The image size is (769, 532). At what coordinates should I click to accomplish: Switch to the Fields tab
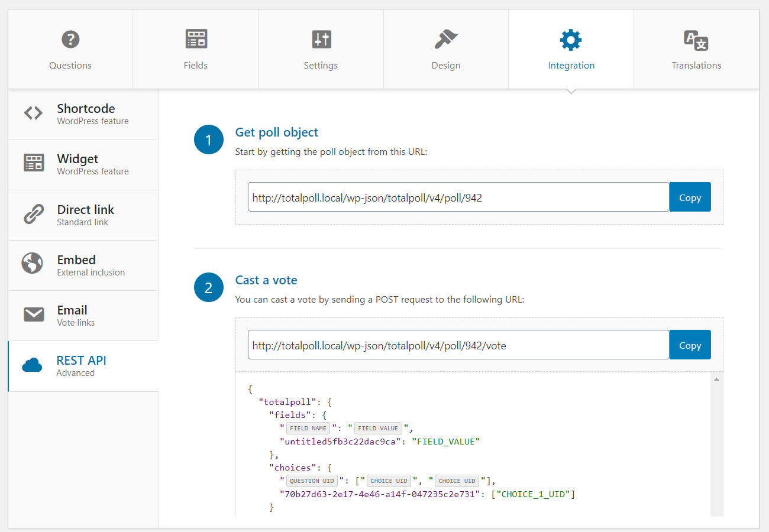click(x=196, y=49)
